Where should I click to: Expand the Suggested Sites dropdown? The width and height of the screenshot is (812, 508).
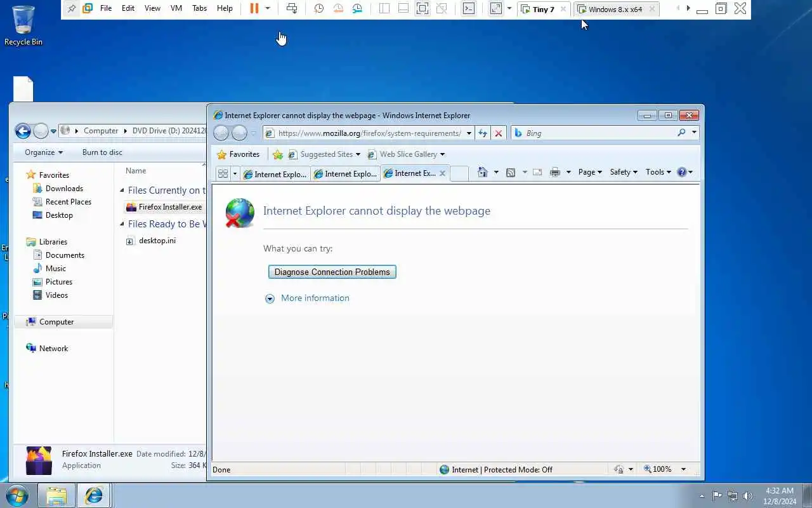tap(358, 154)
